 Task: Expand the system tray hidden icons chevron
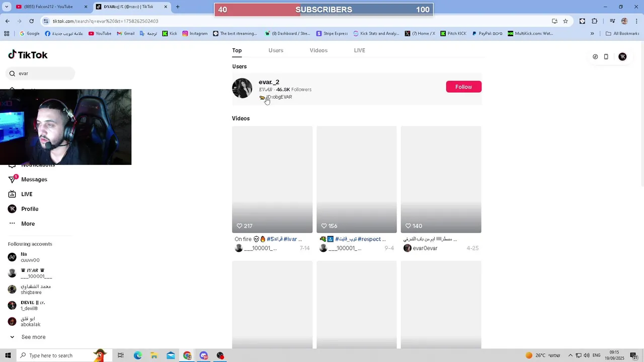[570, 355]
